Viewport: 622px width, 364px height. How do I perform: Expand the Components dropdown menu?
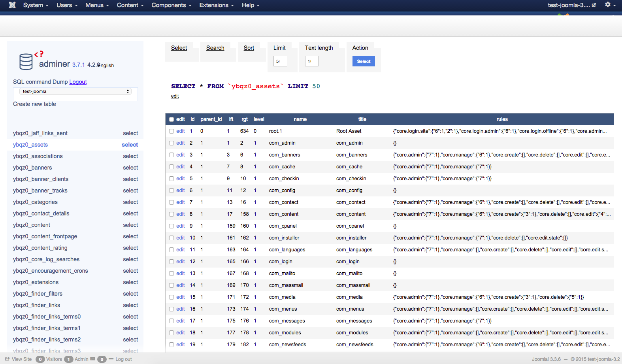(x=171, y=5)
